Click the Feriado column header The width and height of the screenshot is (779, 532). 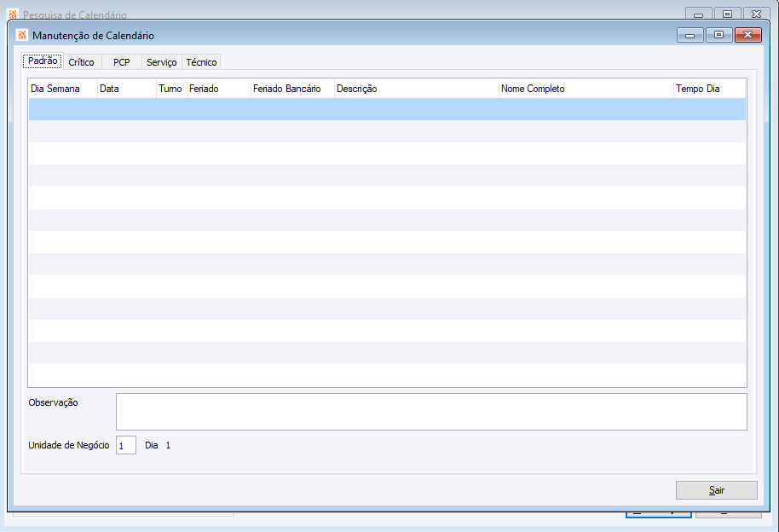coord(218,89)
